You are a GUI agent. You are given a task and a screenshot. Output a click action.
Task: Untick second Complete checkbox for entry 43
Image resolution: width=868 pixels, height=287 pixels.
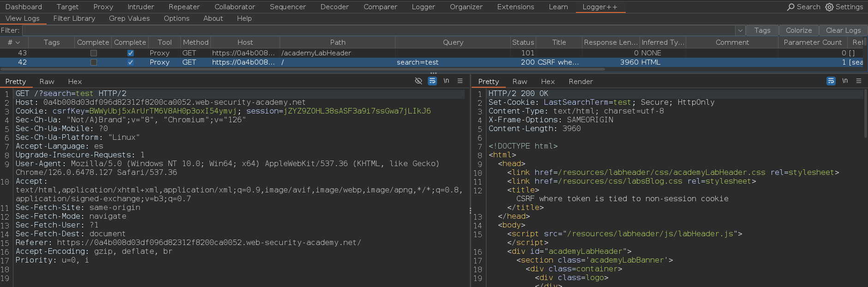131,53
